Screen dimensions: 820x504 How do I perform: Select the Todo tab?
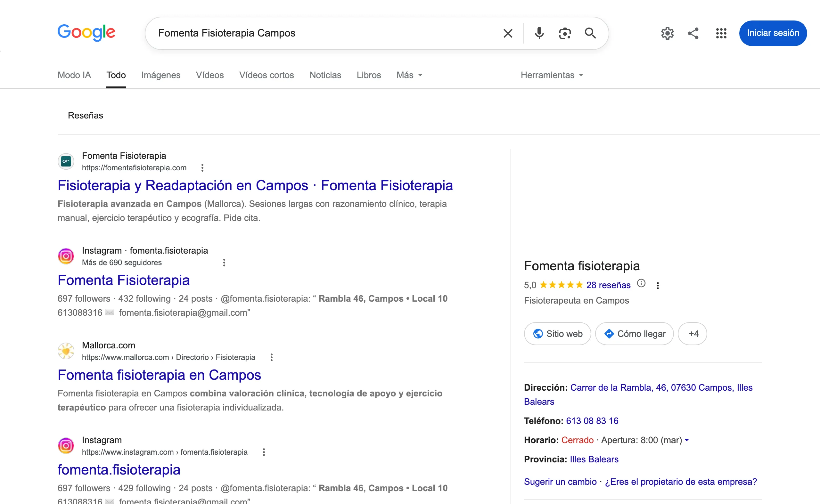coord(116,75)
